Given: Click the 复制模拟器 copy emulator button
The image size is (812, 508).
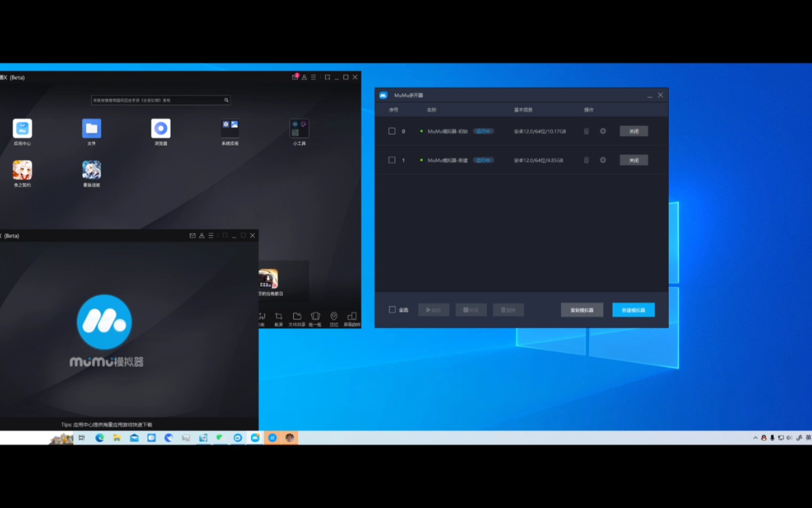Looking at the screenshot, I should pos(582,310).
